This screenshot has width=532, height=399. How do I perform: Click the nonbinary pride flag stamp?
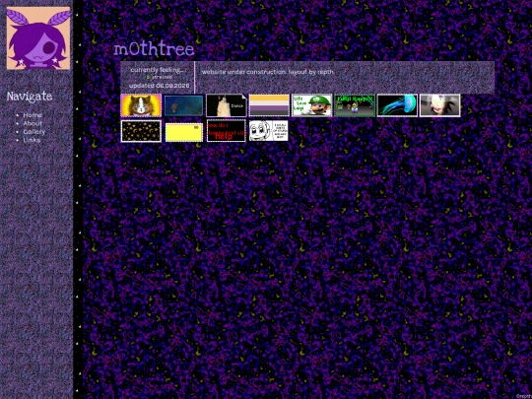coord(269,105)
